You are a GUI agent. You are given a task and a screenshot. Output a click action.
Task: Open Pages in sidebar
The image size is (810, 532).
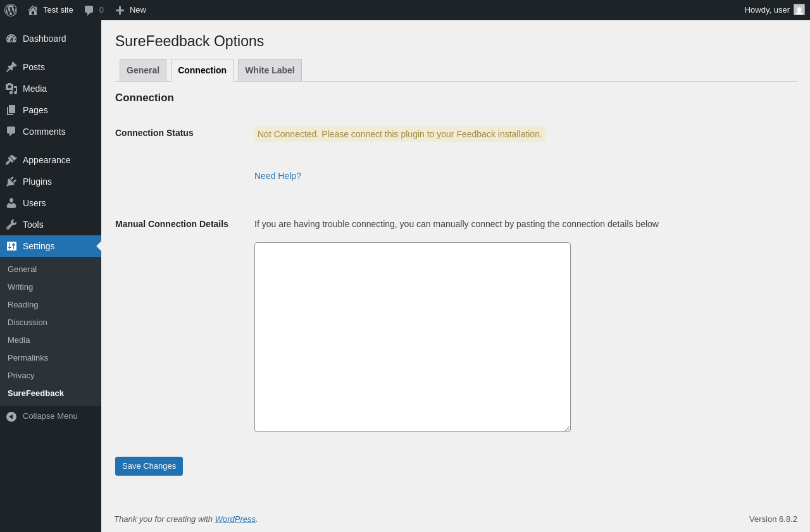(x=51, y=110)
